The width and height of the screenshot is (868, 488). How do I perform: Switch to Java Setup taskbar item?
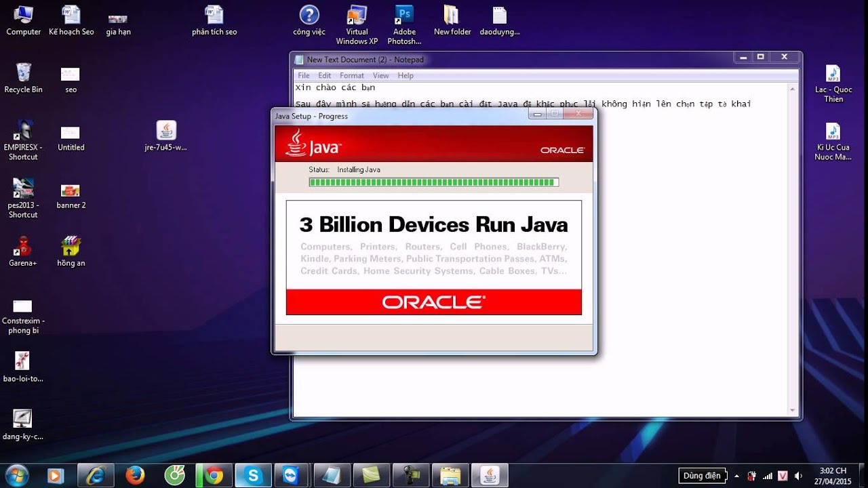(490, 476)
